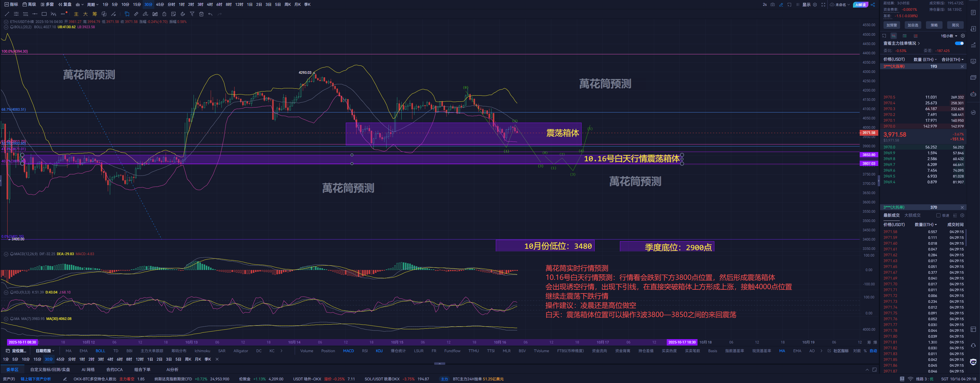Switch to the AI 网格 tab
Screen dimensions: 980x383
click(88, 369)
